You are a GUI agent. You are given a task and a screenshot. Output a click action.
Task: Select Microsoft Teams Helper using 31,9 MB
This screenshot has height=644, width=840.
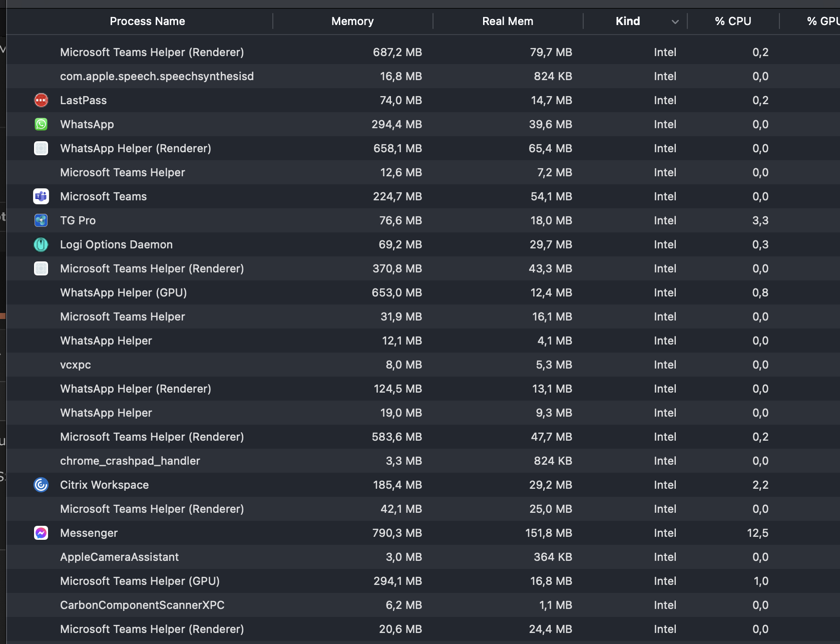pyautogui.click(x=123, y=316)
